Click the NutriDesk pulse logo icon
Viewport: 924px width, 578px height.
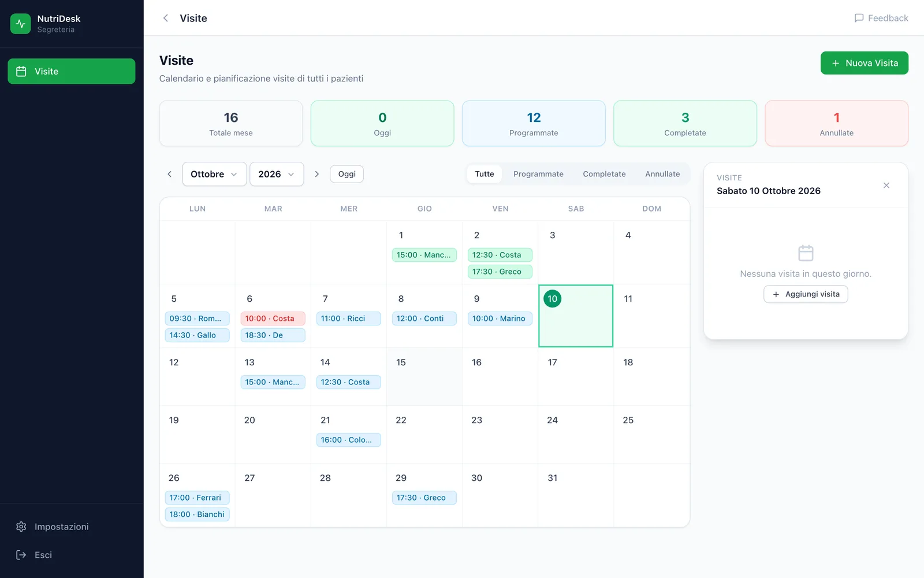point(21,24)
